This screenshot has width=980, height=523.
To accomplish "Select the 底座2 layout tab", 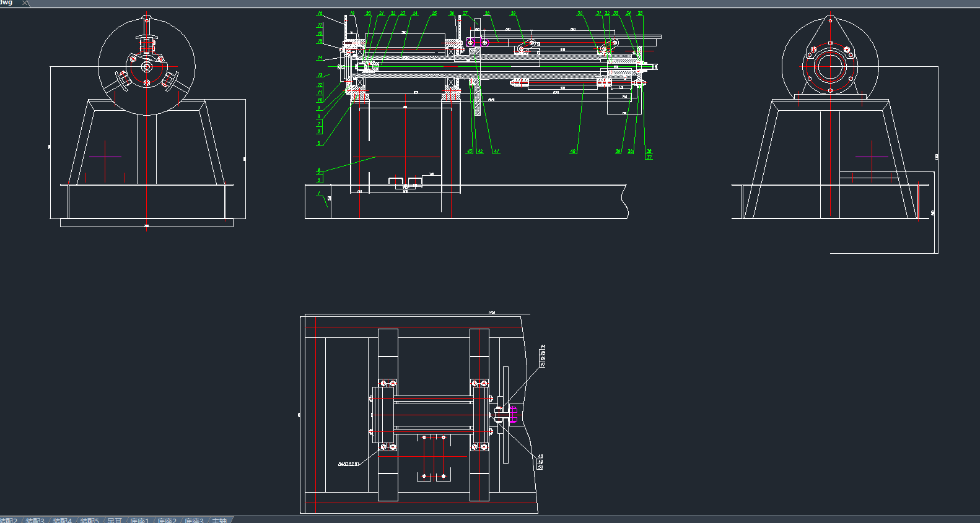I will [167, 521].
